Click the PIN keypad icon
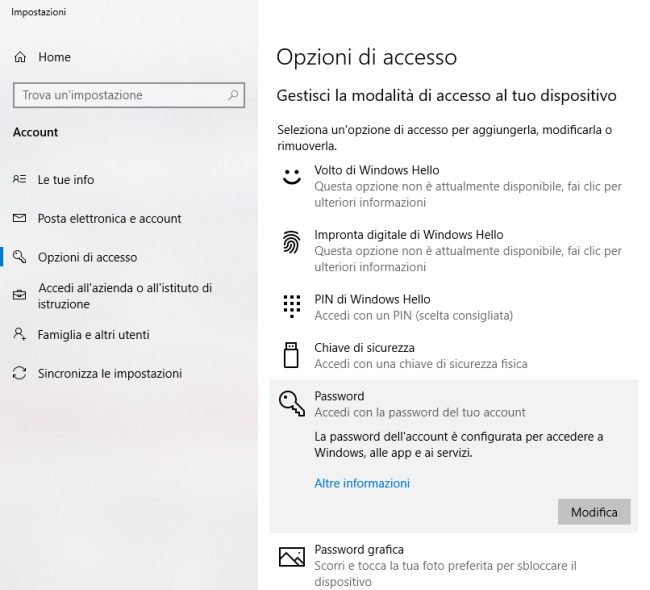The width and height of the screenshot is (650, 590). click(291, 306)
